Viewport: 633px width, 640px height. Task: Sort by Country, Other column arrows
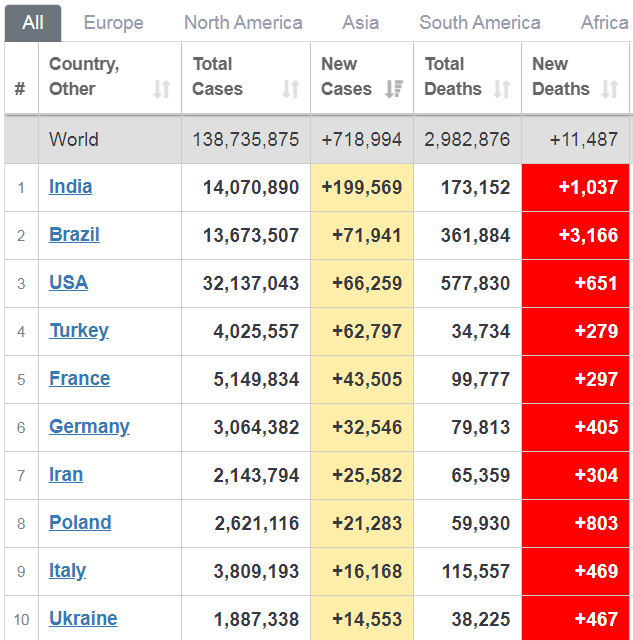tap(162, 90)
